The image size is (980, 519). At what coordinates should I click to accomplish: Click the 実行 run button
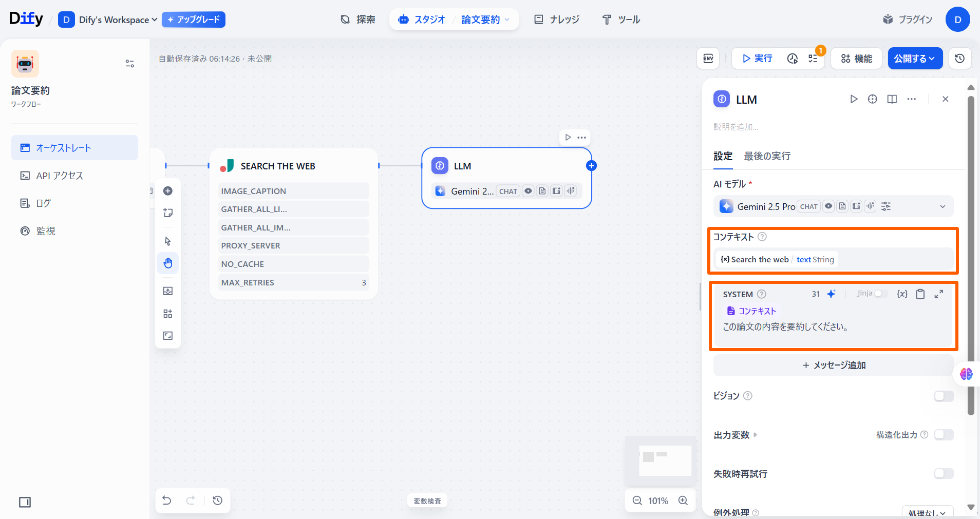(757, 59)
